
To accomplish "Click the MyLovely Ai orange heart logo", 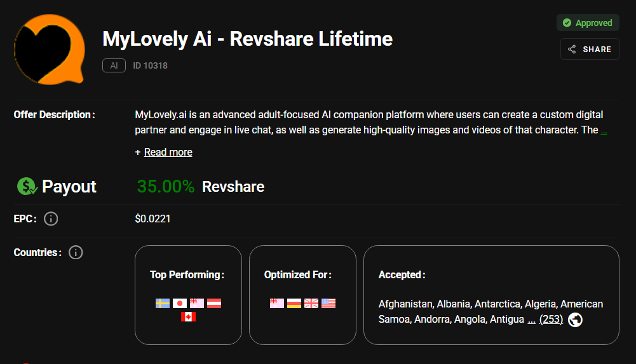I will pos(50,50).
